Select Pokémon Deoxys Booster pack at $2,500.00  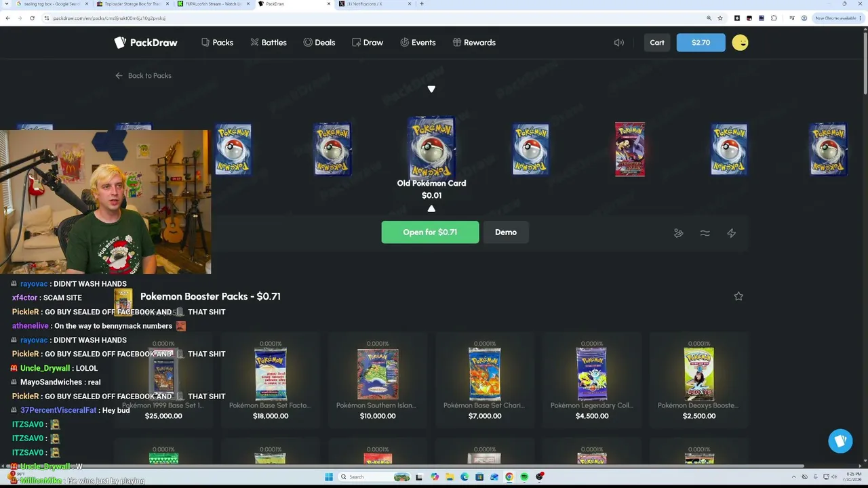(x=699, y=380)
